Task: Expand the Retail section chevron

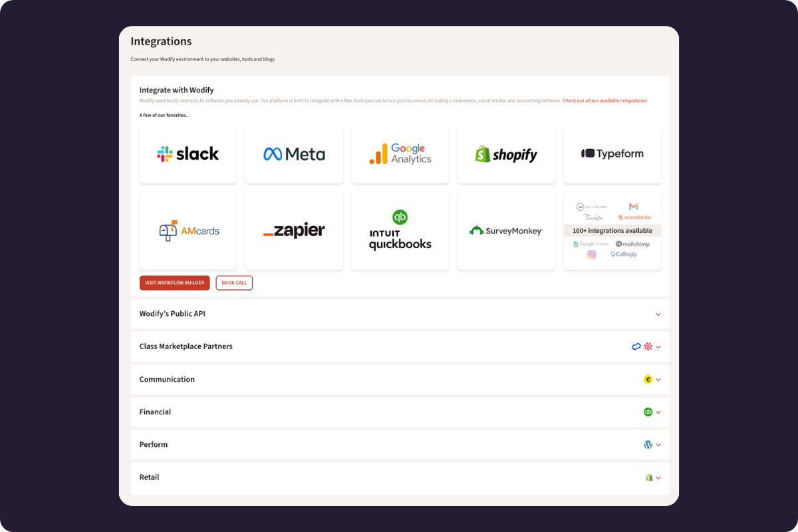Action: click(658, 477)
